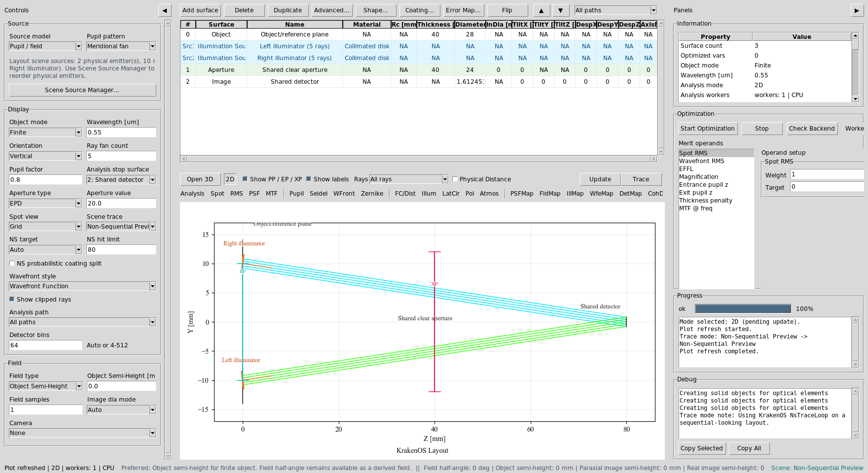Open the MTF analysis tab
This screenshot has height=473, width=868.
coord(272,194)
